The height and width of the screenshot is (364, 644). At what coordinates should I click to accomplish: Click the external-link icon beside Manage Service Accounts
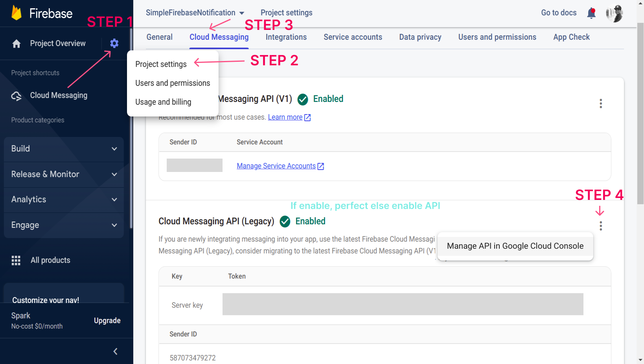(321, 166)
